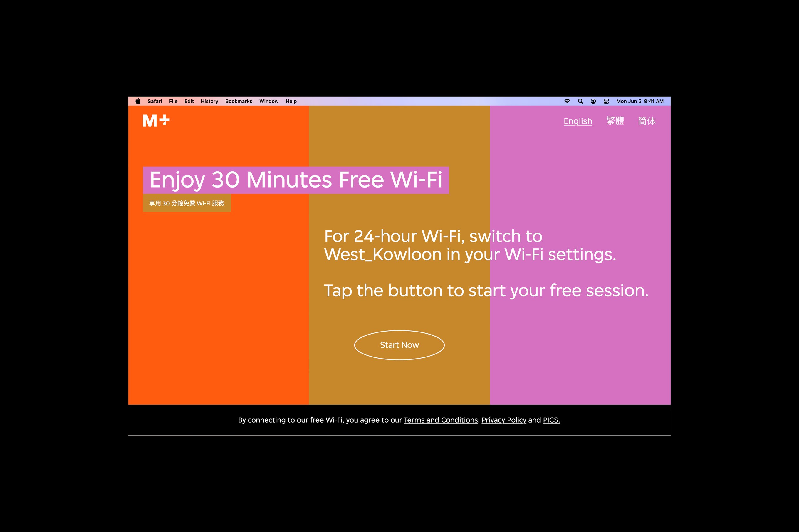
Task: Switch to 简体 simplified Chinese display
Action: (x=648, y=121)
